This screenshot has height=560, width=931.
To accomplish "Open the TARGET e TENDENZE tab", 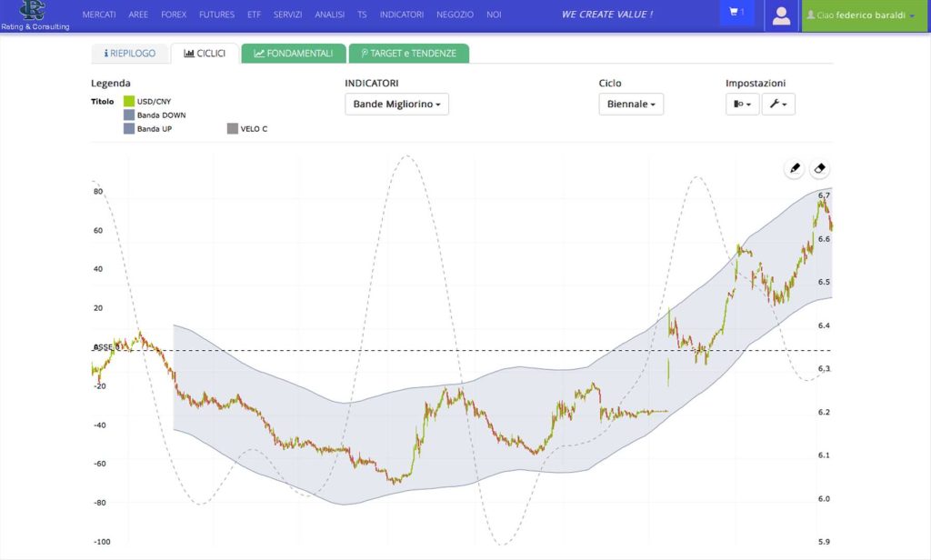I will pos(409,54).
